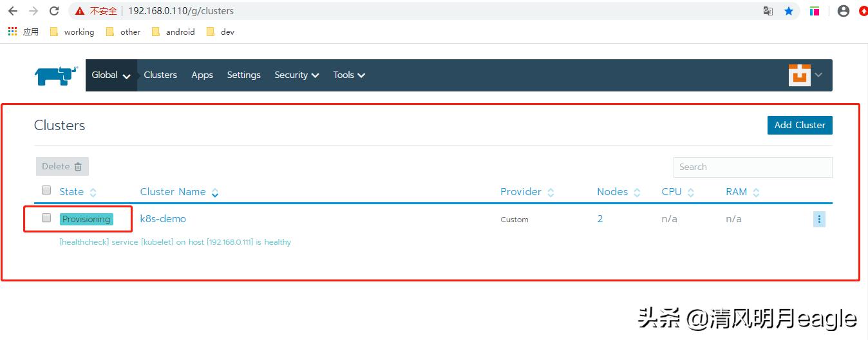Open the other bookmark folder
868x340 pixels.
click(x=123, y=32)
